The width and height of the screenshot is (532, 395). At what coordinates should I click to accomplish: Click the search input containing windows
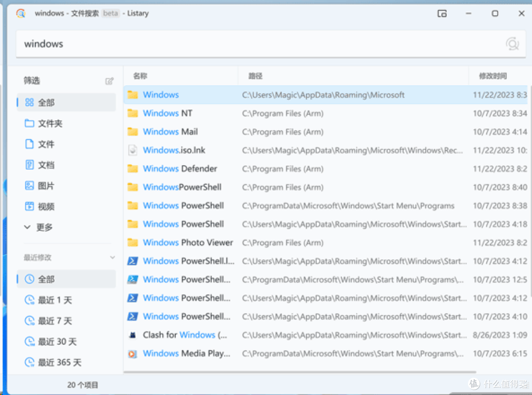[x=271, y=44]
